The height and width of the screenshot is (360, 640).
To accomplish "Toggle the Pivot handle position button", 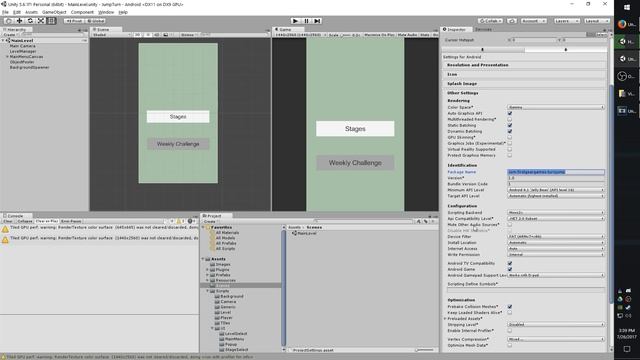I will pos(74,21).
